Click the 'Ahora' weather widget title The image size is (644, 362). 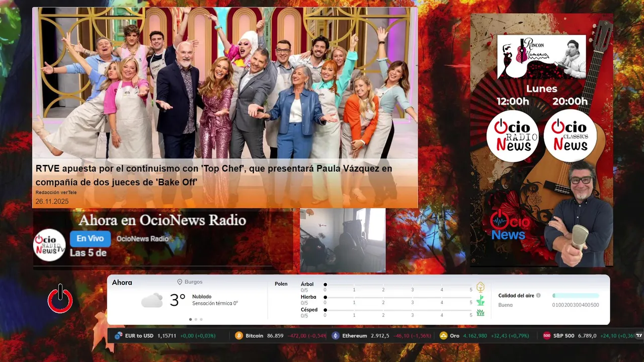122,283
